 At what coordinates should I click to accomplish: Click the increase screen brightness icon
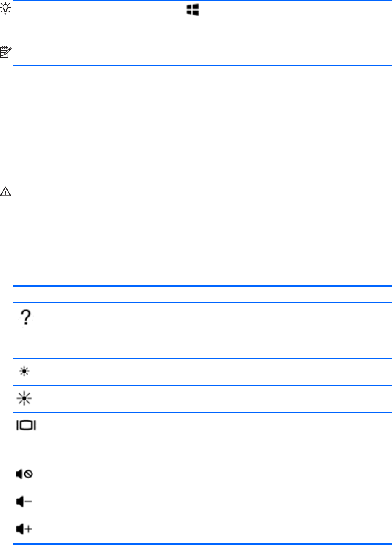[26, 400]
